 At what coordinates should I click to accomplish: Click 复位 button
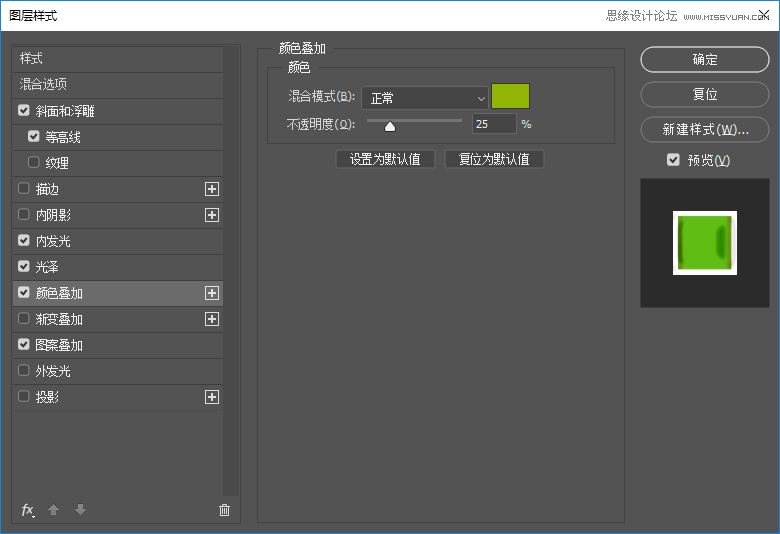(705, 95)
